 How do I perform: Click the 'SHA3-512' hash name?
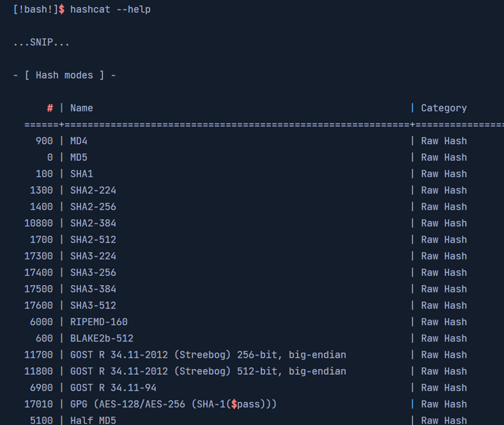pos(93,305)
